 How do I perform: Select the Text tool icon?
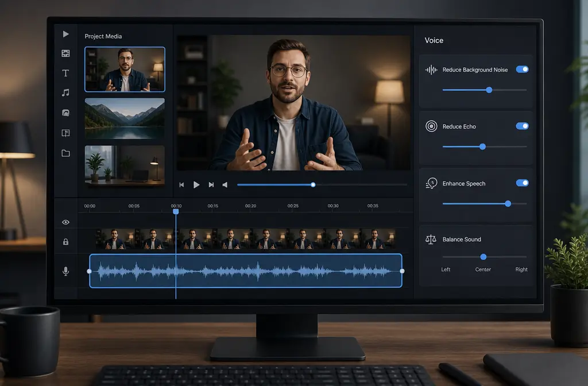tap(65, 73)
